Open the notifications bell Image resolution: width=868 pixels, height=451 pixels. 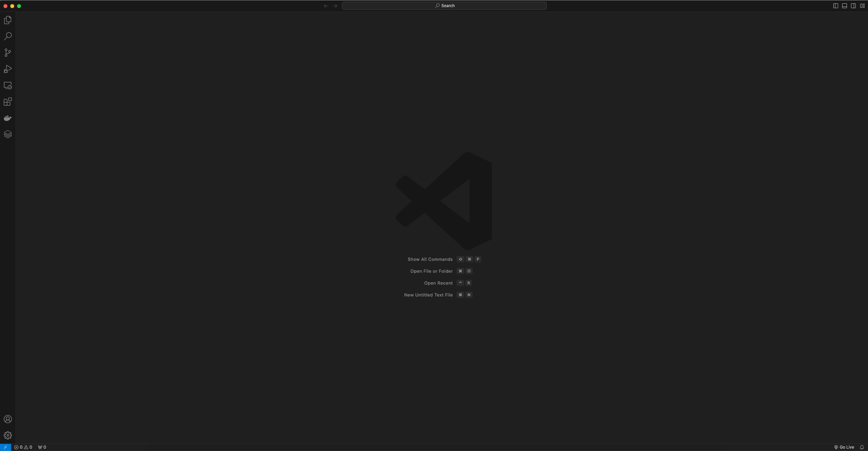[862, 447]
